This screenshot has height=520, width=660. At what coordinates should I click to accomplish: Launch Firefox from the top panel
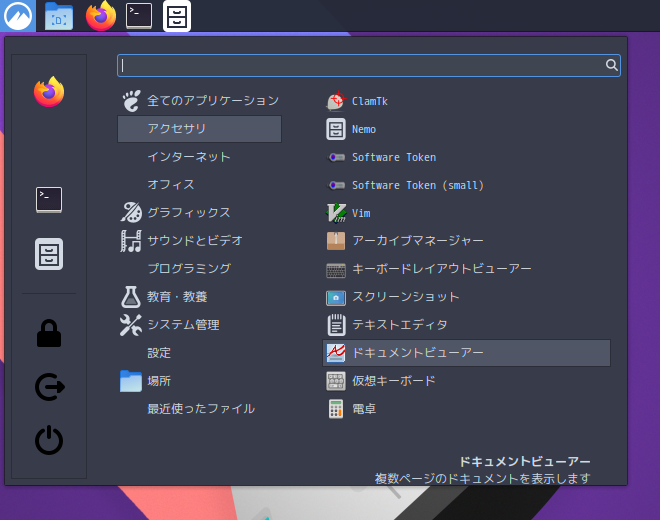101,16
